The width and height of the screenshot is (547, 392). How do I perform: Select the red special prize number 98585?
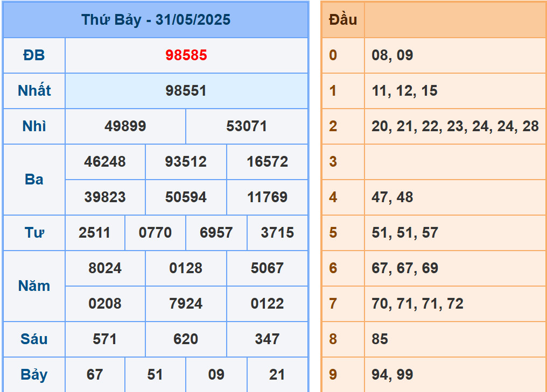tap(186, 55)
